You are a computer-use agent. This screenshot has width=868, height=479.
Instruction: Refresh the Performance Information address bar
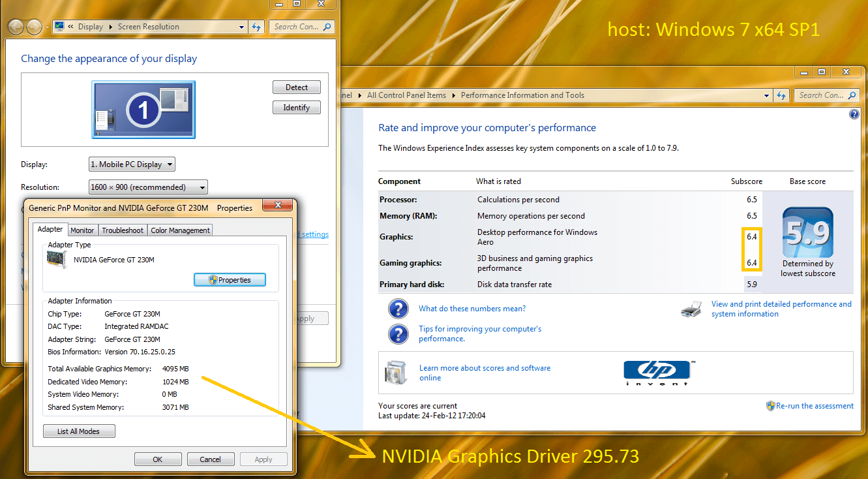pyautogui.click(x=781, y=95)
